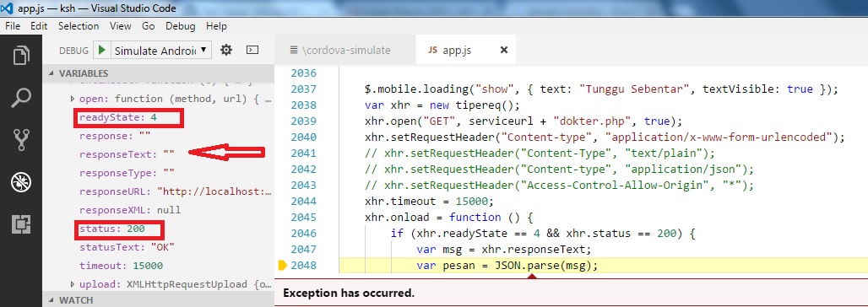Select the app.js editor tab
Image resolution: width=868 pixels, height=307 pixels.
click(457, 50)
